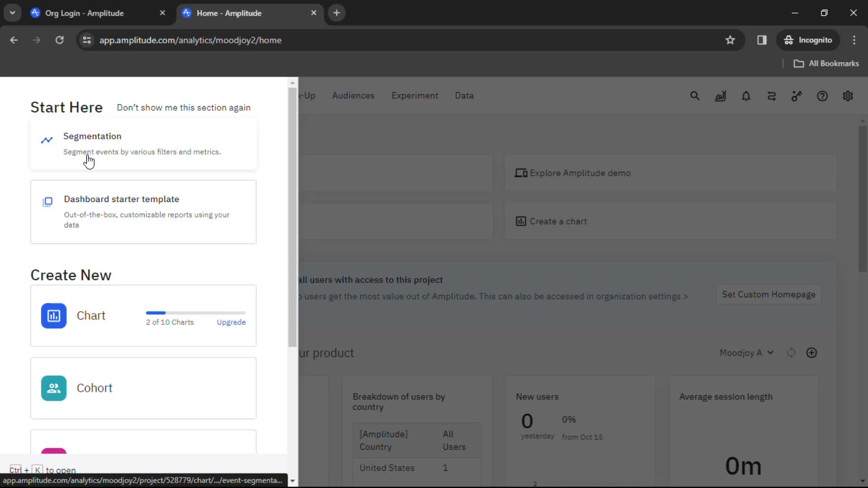The width and height of the screenshot is (868, 488).
Task: Switch to Org Login - Amplitude tab
Action: coord(84,13)
